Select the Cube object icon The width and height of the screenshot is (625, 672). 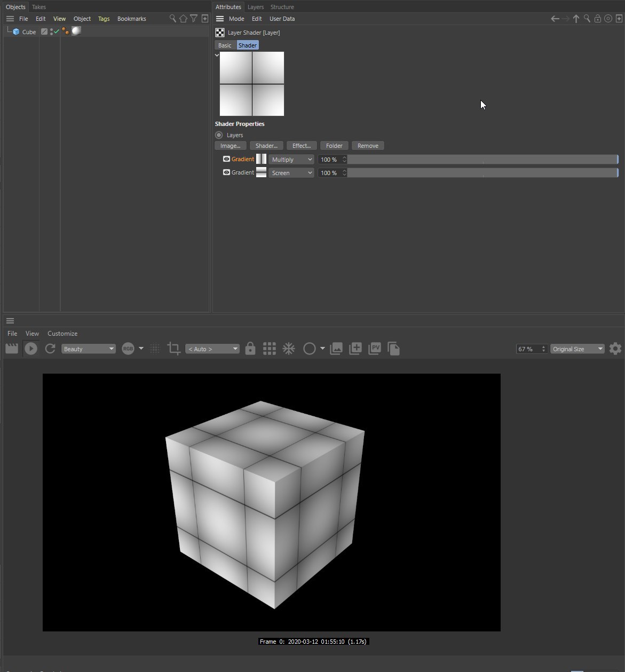click(x=17, y=32)
